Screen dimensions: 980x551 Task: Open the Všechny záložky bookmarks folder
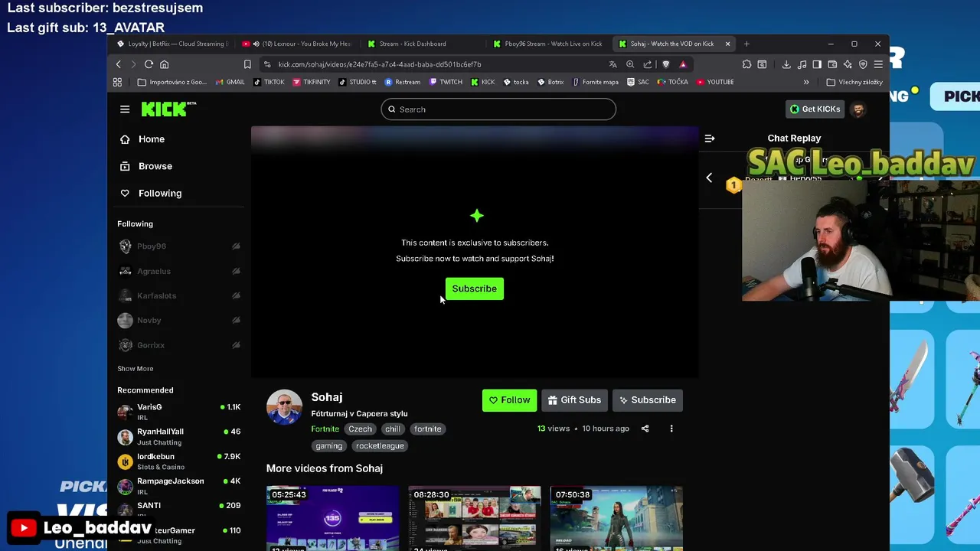click(x=854, y=82)
